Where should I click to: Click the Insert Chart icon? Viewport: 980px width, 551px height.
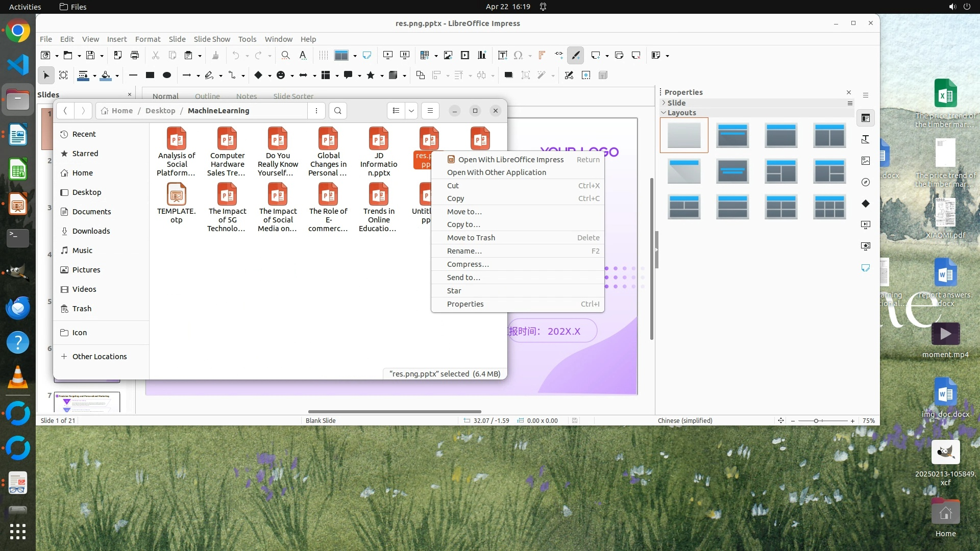481,55
